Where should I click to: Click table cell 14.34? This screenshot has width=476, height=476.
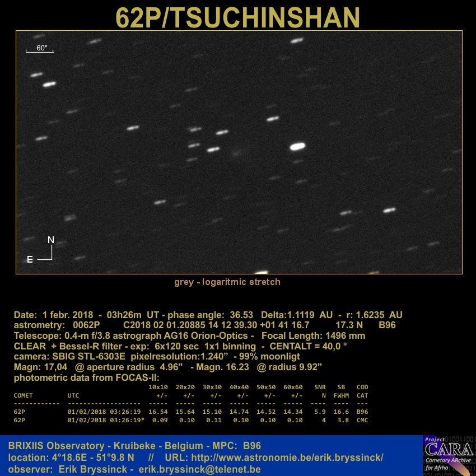[x=293, y=412]
